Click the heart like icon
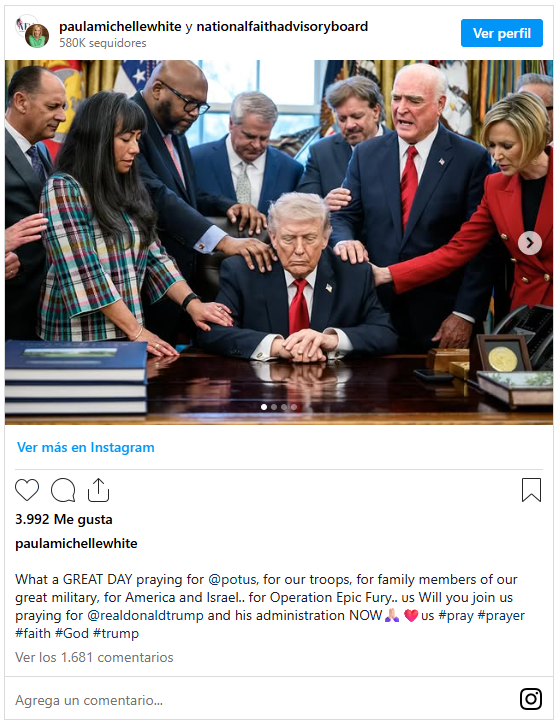Image resolution: width=559 pixels, height=723 pixels. pyautogui.click(x=27, y=490)
